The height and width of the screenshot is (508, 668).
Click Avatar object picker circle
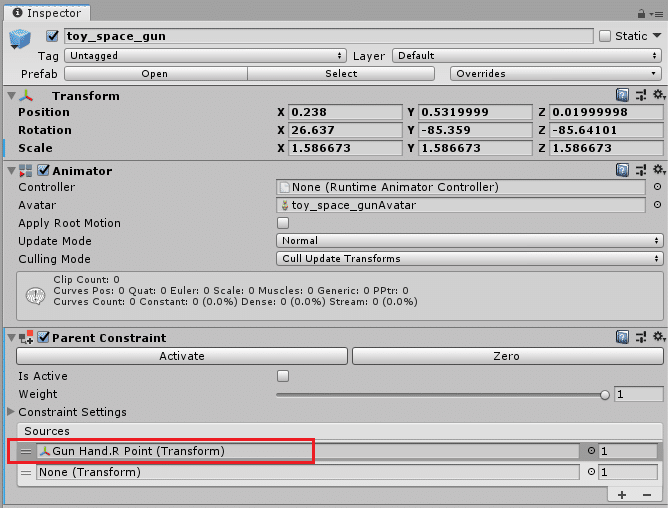657,205
